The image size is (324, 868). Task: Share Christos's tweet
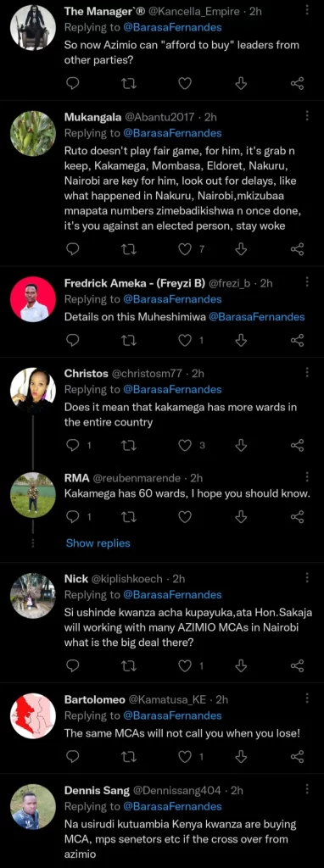298,445
